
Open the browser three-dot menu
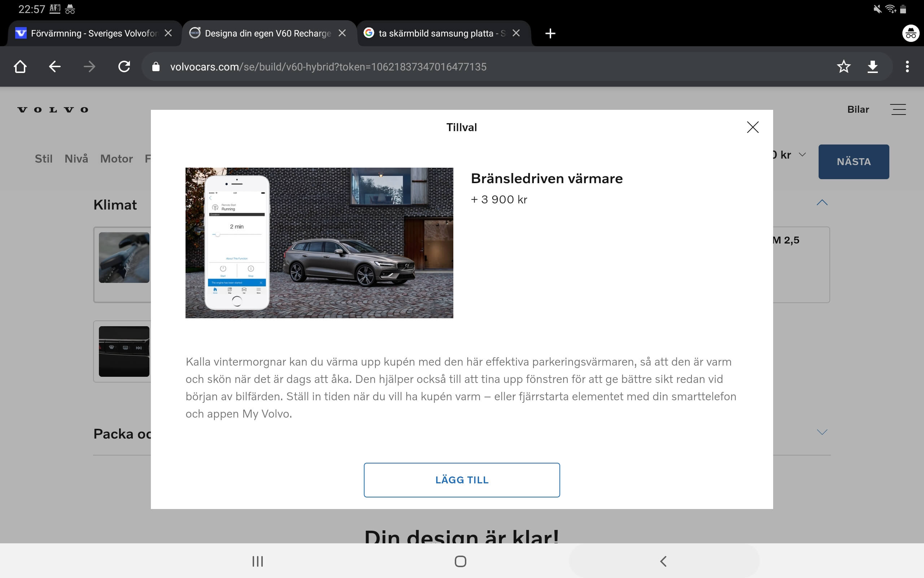click(907, 66)
